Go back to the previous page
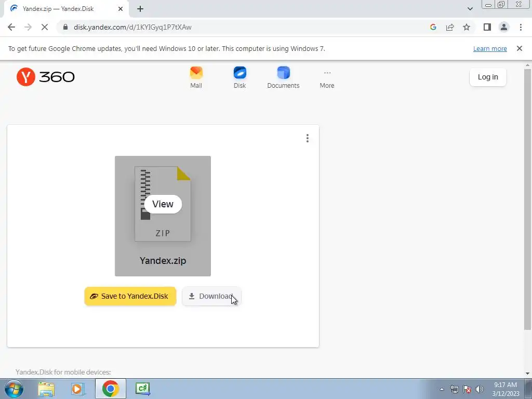 coord(11,27)
